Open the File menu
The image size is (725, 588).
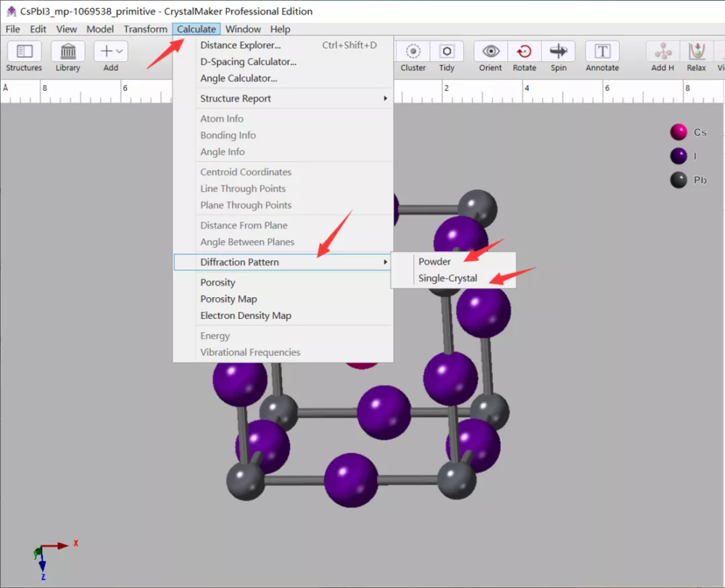point(12,29)
